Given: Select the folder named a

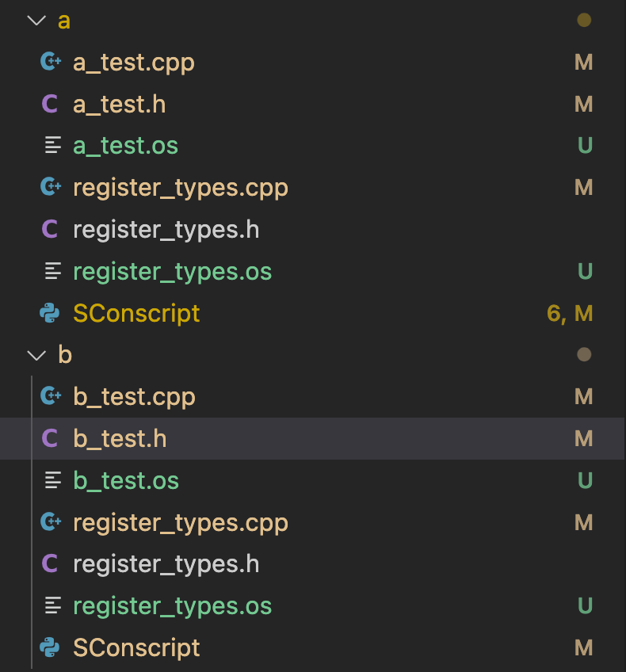Looking at the screenshot, I should click(x=64, y=21).
